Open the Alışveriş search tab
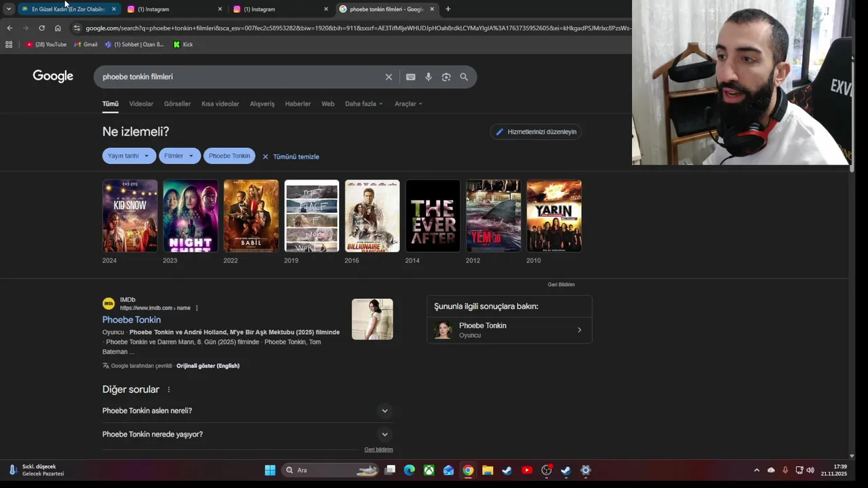This screenshot has width=868, height=488. [262, 104]
